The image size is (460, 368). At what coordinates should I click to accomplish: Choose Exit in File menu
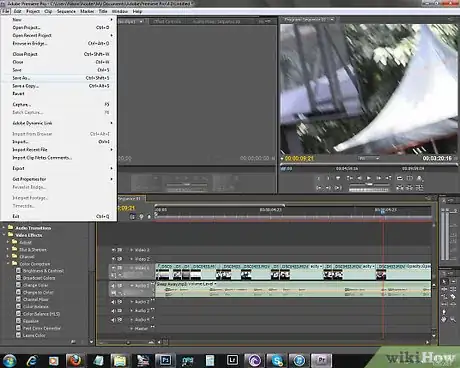tap(58, 216)
